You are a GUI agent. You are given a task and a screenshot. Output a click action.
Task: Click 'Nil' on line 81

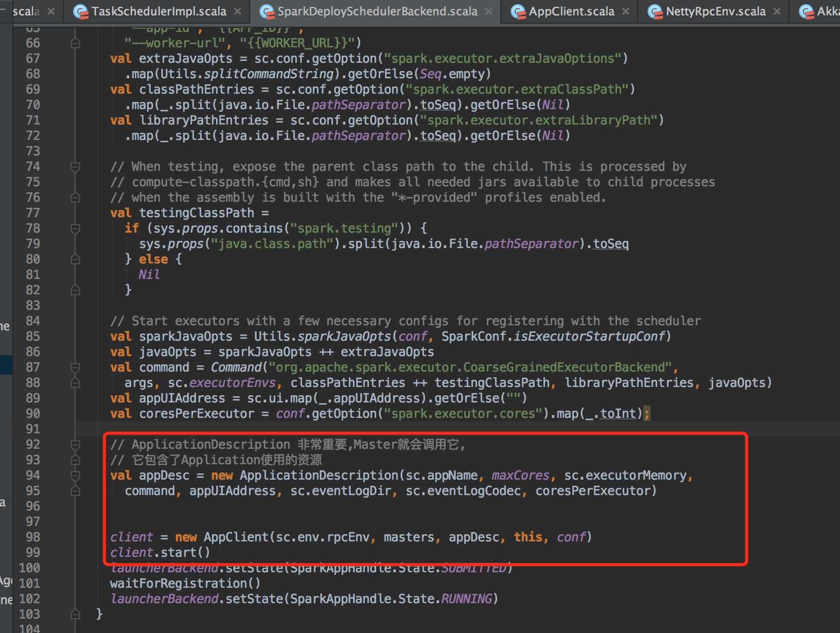click(x=149, y=275)
